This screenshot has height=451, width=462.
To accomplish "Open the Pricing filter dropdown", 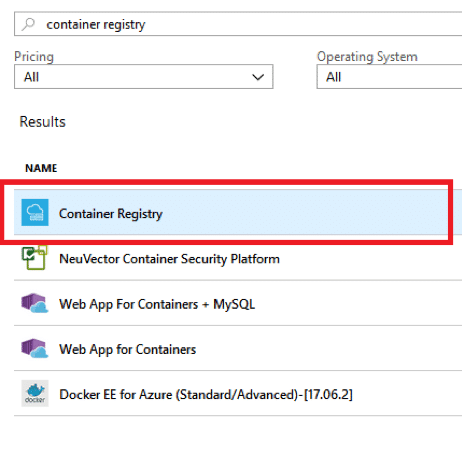I will (144, 77).
